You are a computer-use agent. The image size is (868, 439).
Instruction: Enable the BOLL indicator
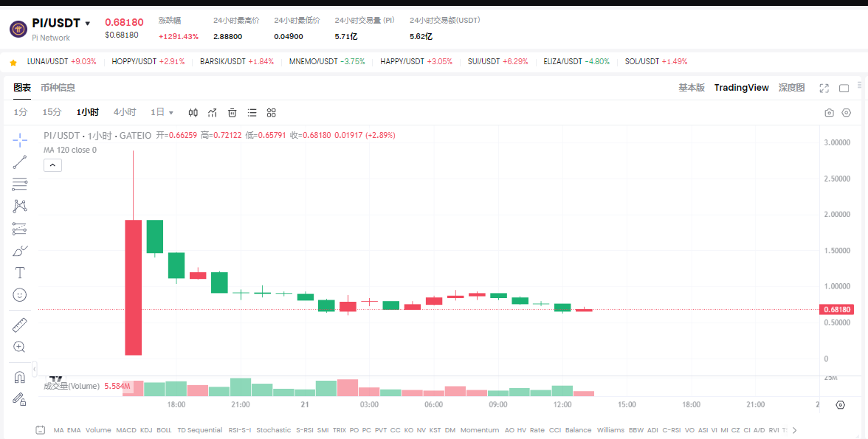164,430
